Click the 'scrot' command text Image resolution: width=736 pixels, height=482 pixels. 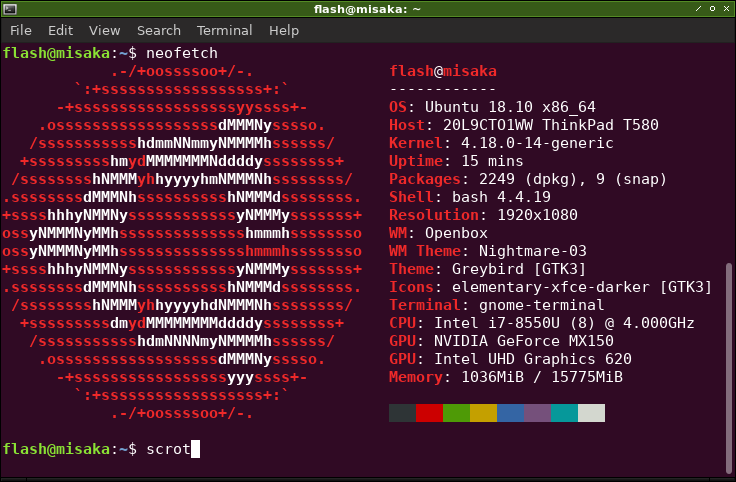point(168,449)
